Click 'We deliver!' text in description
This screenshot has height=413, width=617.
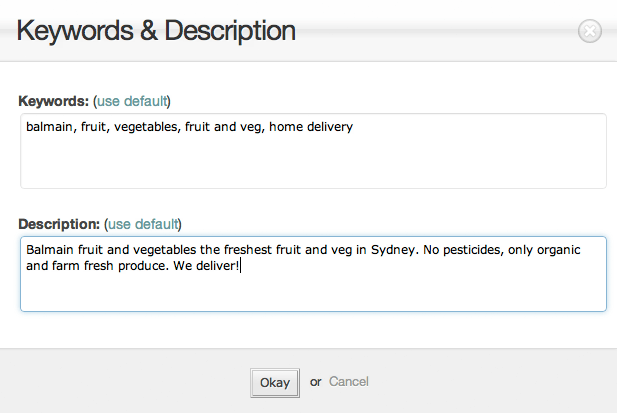(206, 266)
